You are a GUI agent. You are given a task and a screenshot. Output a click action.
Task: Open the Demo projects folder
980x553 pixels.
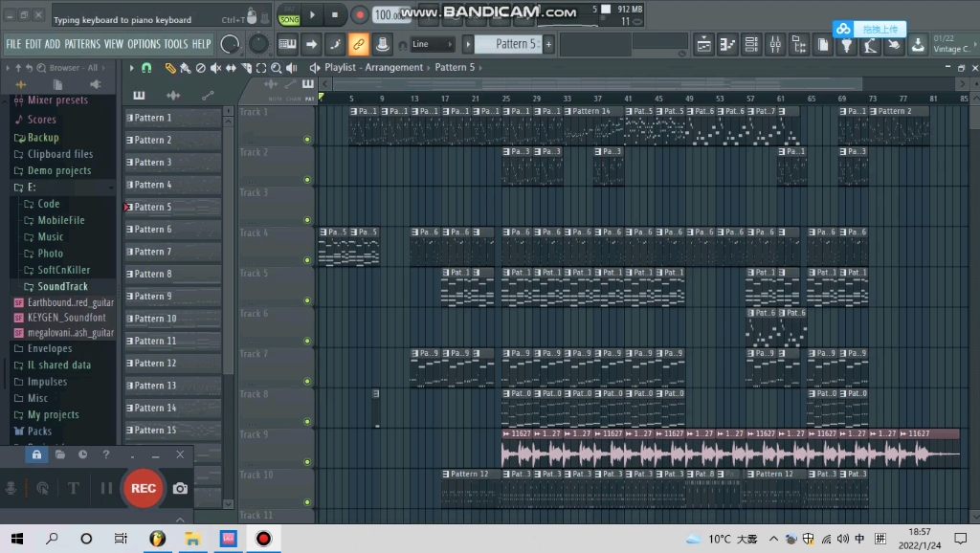pos(59,170)
